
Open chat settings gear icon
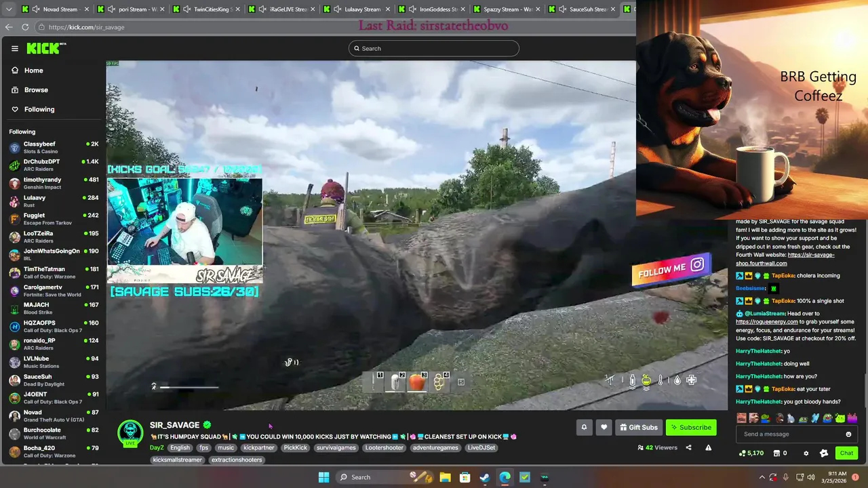coord(806,453)
